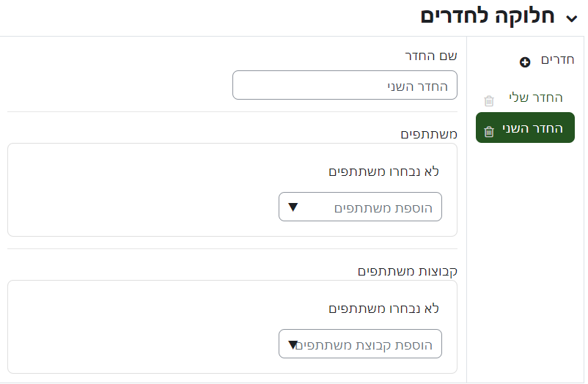Click the arrow in הוספת קבוצת משתתפים box
Viewport: 588px width, 384px height.
point(293,344)
